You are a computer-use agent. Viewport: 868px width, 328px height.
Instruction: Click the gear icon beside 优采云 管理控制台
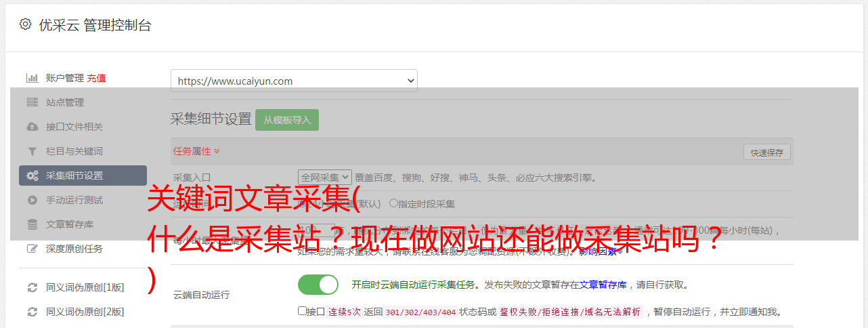[25, 24]
